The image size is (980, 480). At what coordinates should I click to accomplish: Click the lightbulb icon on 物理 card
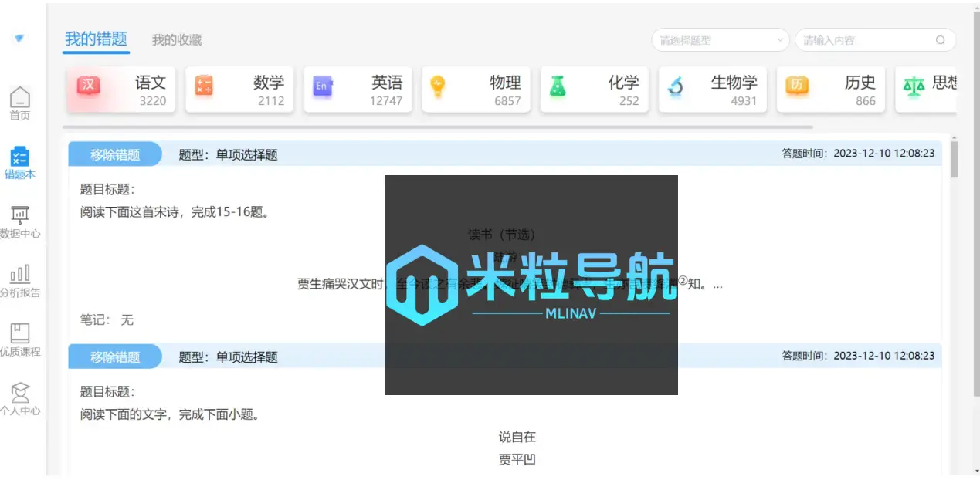coord(438,86)
